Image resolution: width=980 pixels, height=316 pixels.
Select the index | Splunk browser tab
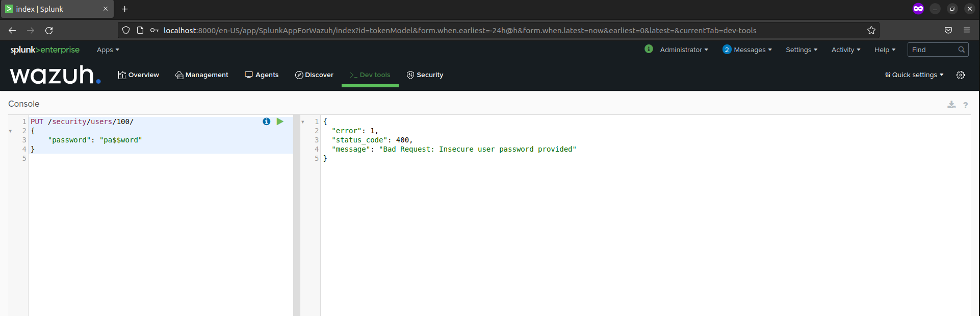[57, 9]
